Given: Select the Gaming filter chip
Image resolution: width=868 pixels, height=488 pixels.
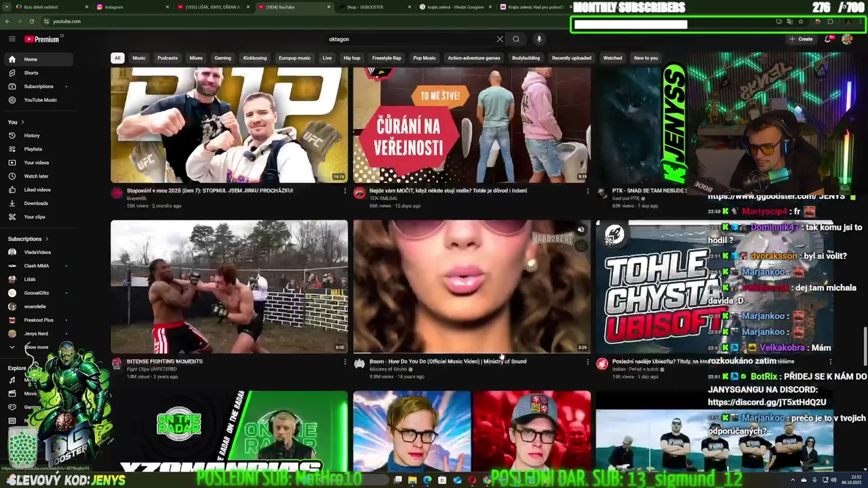Looking at the screenshot, I should click(x=222, y=58).
